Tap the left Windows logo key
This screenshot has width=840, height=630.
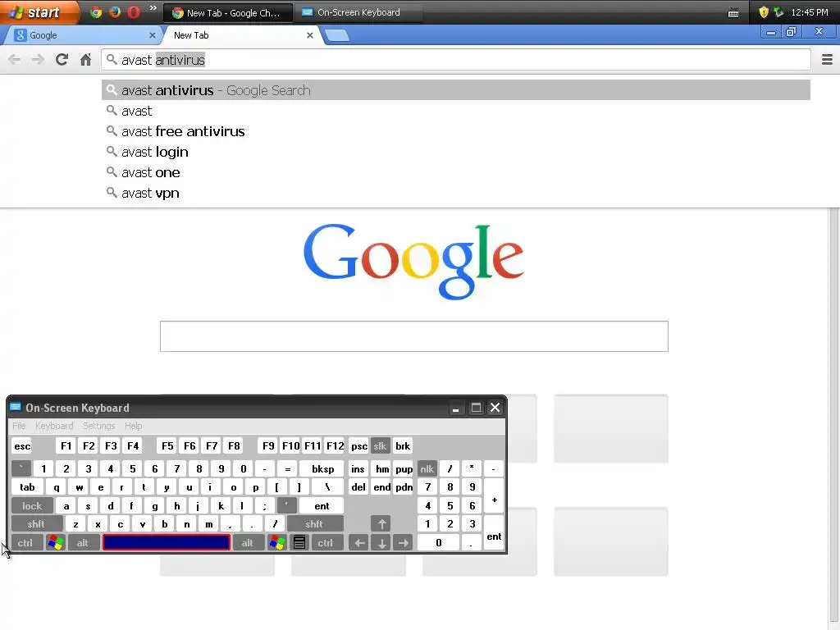(x=55, y=543)
